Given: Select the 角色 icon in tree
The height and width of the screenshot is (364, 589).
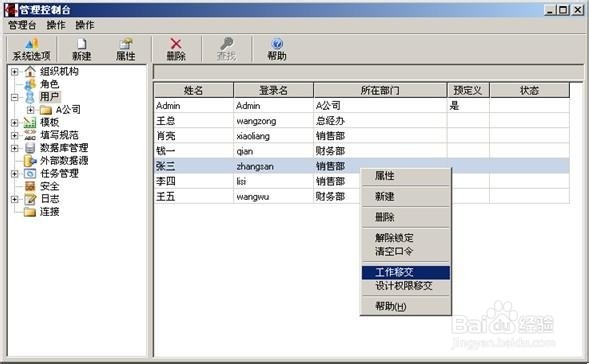Looking at the screenshot, I should coord(30,84).
